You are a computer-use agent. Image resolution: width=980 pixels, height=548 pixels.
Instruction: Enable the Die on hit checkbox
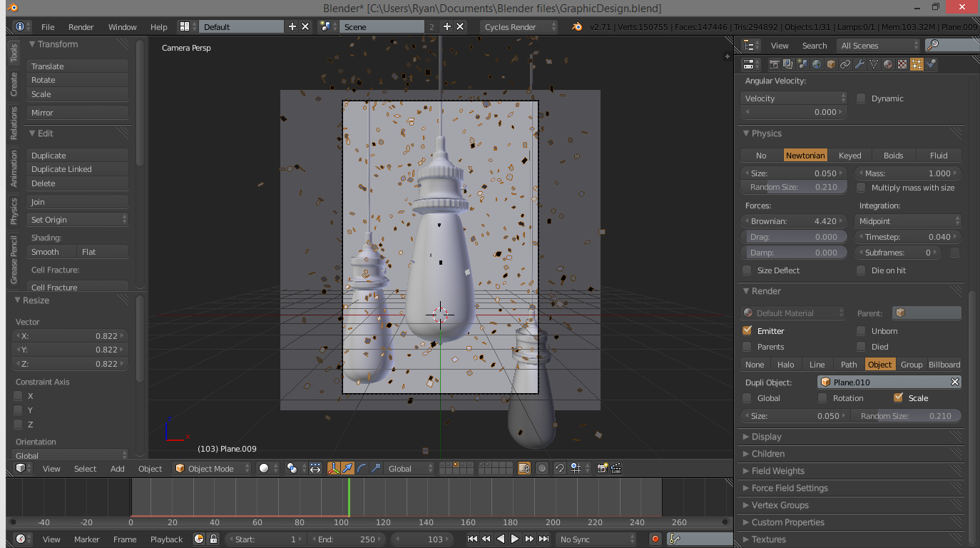coord(861,270)
